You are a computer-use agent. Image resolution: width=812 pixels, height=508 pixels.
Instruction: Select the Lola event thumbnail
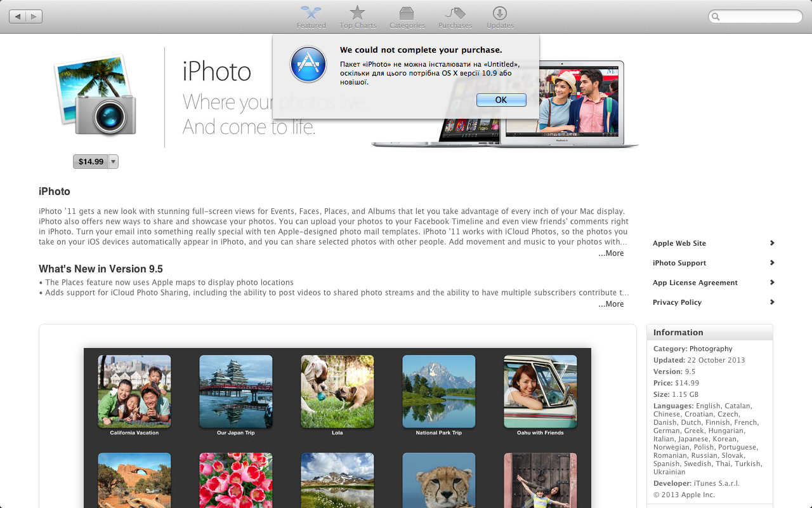[x=337, y=391]
